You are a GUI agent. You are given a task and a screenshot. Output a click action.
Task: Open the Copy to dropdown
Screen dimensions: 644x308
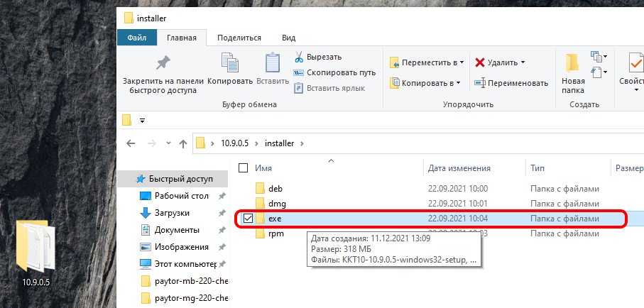(x=425, y=83)
